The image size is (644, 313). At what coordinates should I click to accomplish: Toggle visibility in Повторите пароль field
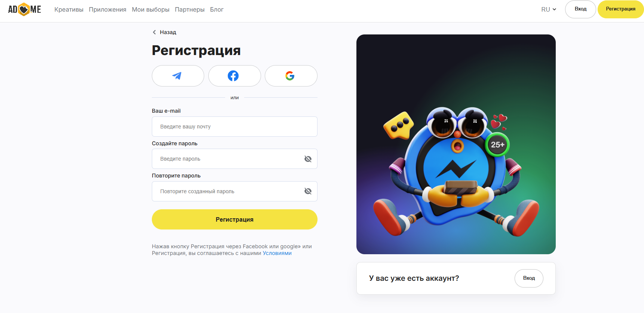point(308,191)
